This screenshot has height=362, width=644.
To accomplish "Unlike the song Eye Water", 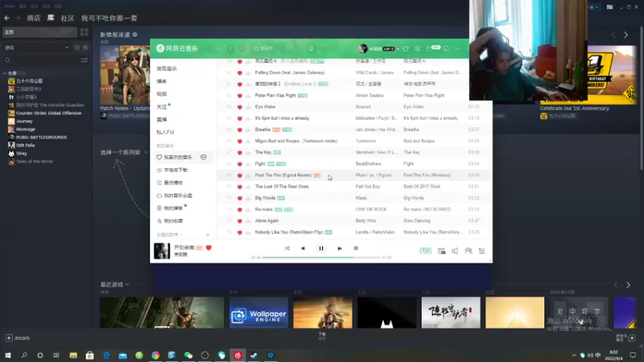I will pos(239,107).
